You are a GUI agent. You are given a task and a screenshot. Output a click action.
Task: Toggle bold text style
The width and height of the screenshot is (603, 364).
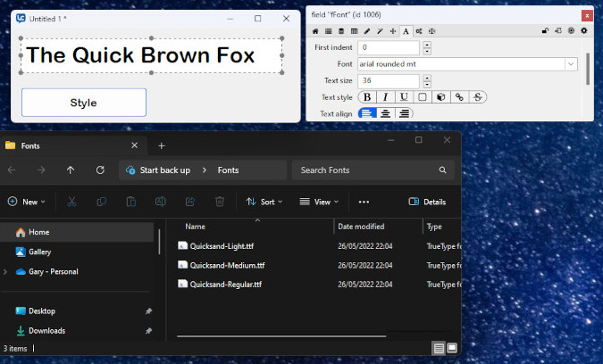(x=367, y=97)
